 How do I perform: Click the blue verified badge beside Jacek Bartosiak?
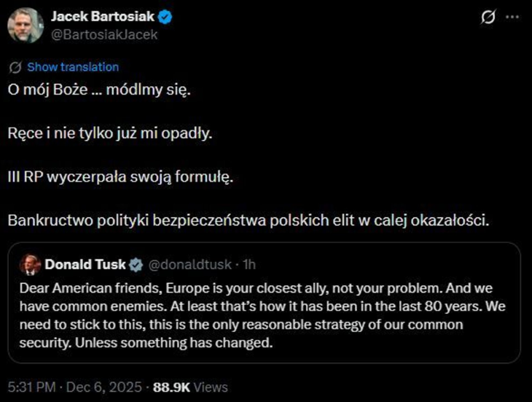point(164,17)
